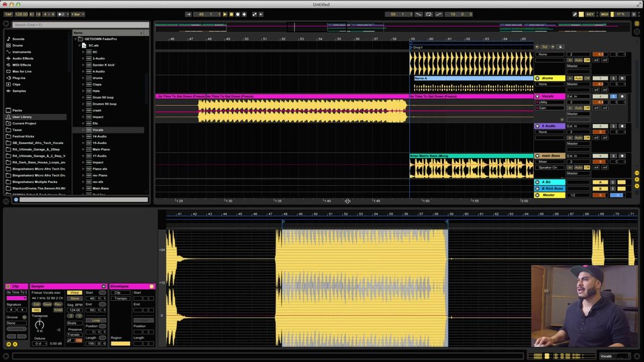This screenshot has width=644, height=362.
Task: Select Samples category in browser
Action: pos(19,91)
